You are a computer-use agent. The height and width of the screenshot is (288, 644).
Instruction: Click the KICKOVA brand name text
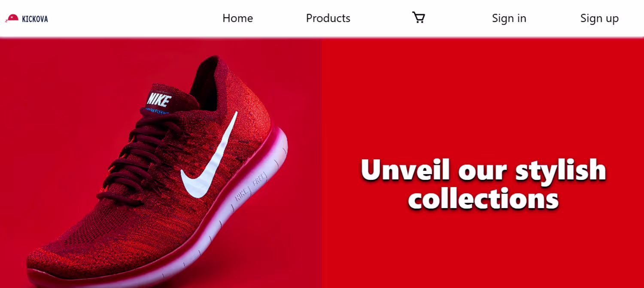35,19
